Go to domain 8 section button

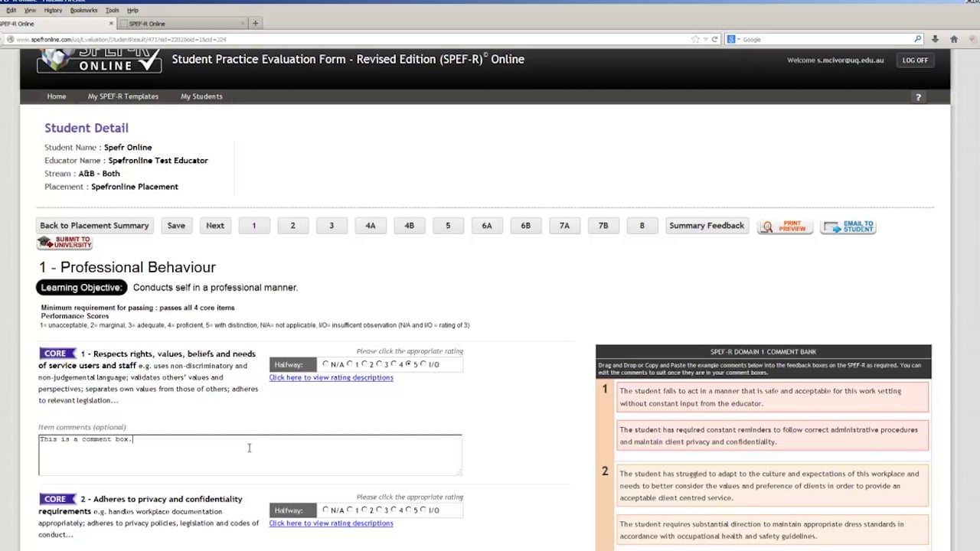(x=642, y=226)
